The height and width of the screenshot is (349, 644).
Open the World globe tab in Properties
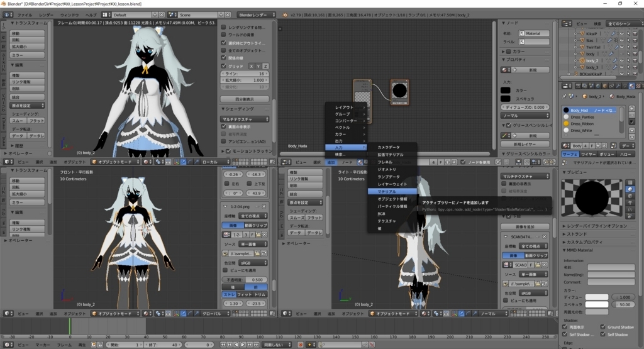coord(599,86)
